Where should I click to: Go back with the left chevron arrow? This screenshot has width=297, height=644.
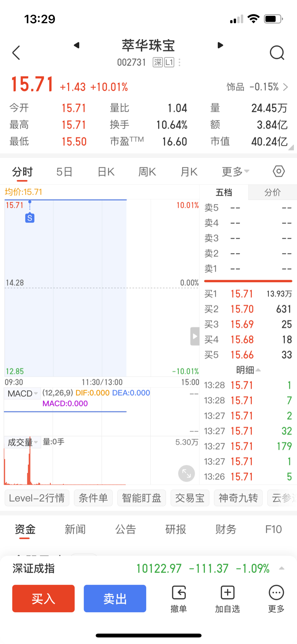[16, 53]
